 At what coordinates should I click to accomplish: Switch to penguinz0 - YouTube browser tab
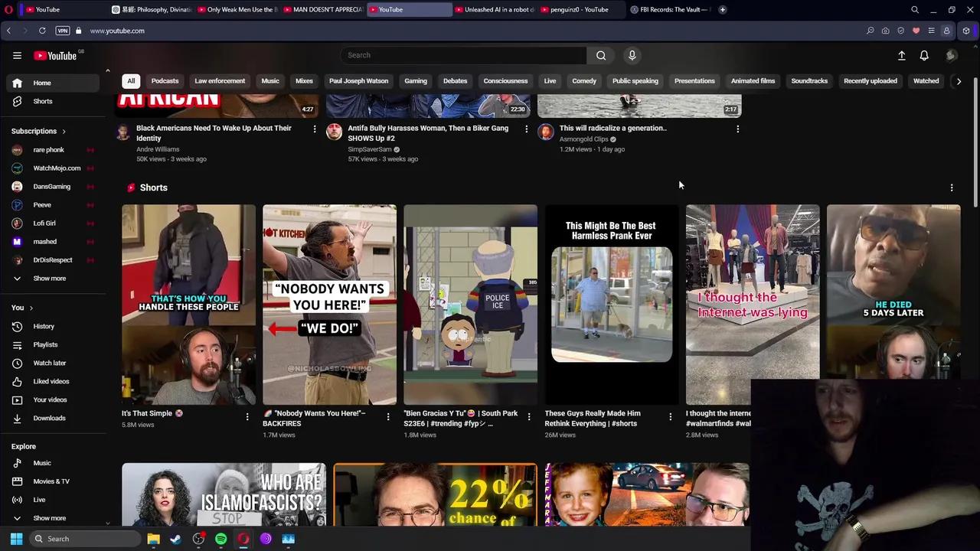click(x=580, y=9)
